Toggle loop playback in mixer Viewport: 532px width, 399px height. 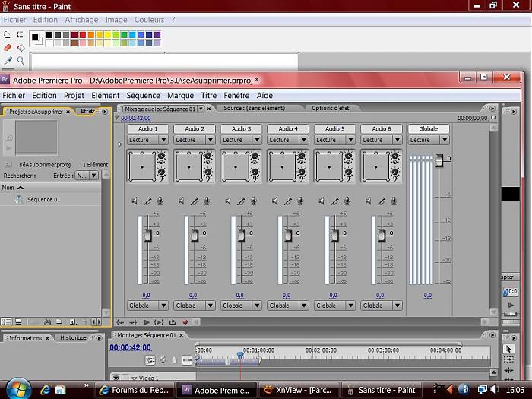tap(173, 322)
